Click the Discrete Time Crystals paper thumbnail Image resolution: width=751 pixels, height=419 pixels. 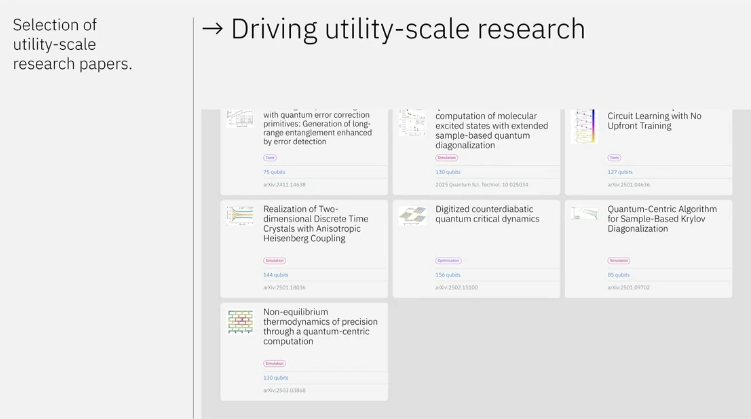(239, 216)
